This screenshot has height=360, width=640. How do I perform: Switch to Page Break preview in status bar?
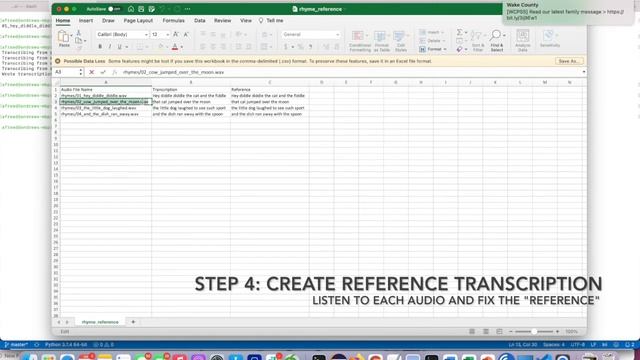point(499,331)
